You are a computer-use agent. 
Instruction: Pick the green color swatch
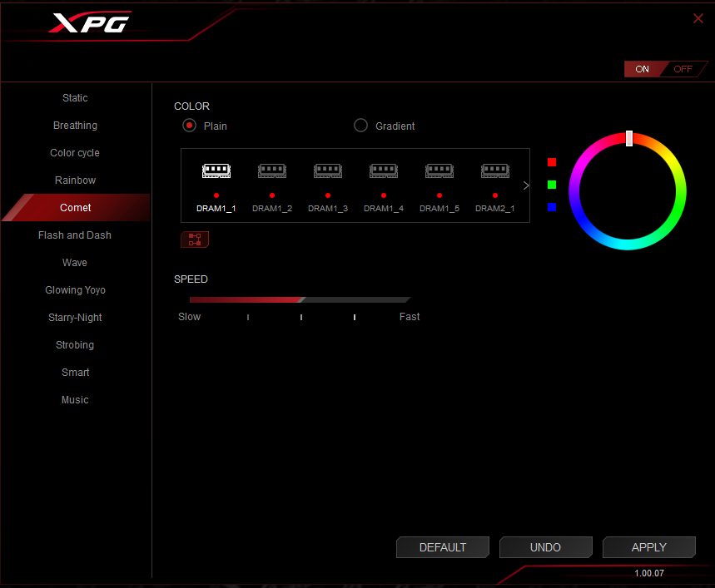(x=552, y=185)
